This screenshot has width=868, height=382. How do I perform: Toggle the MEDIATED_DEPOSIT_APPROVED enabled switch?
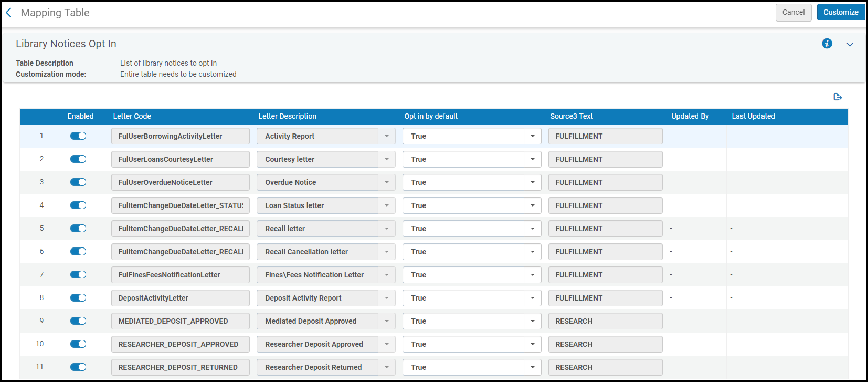(78, 321)
